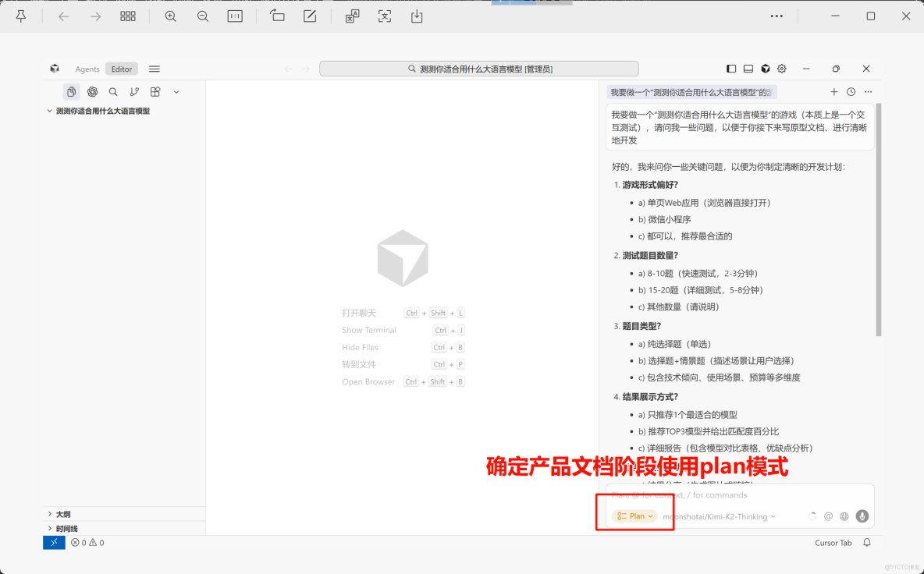Open the settings gear in the editor titlebar
The image size is (924, 574).
point(781,69)
